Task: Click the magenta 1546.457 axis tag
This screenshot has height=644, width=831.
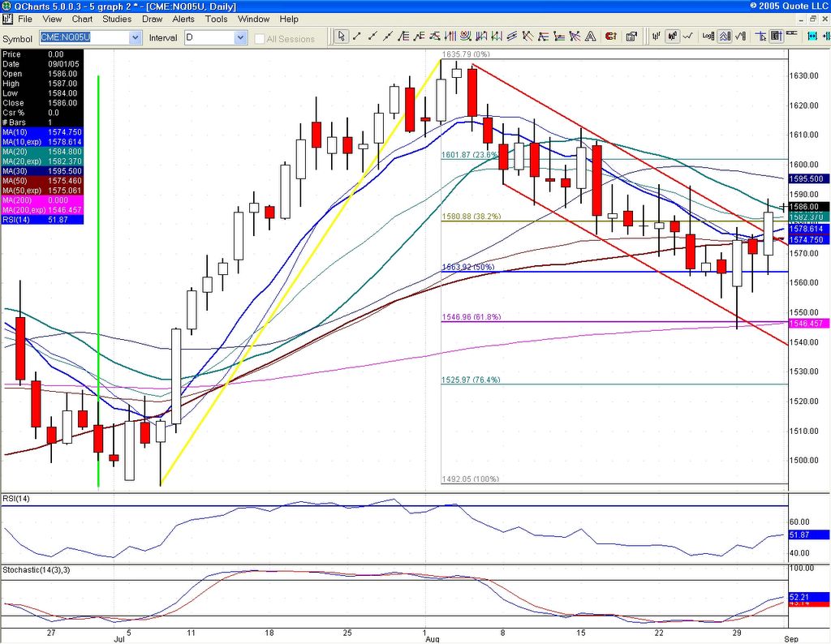Action: (807, 324)
